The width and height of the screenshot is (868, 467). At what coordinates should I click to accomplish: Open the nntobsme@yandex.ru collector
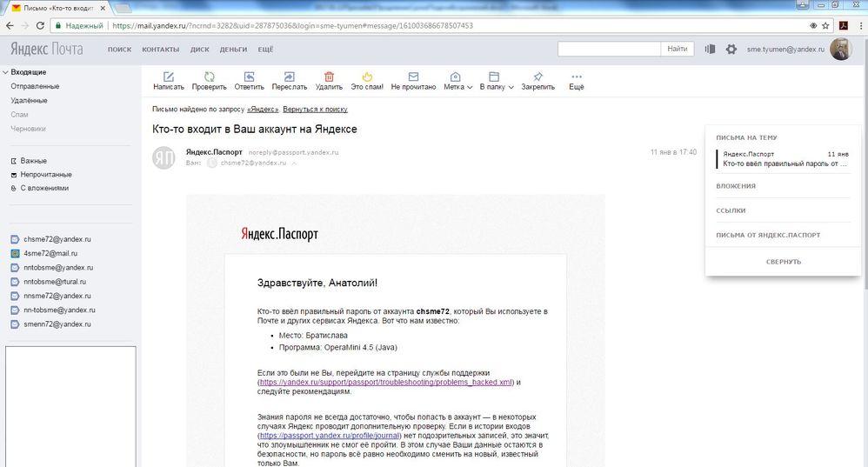[58, 268]
